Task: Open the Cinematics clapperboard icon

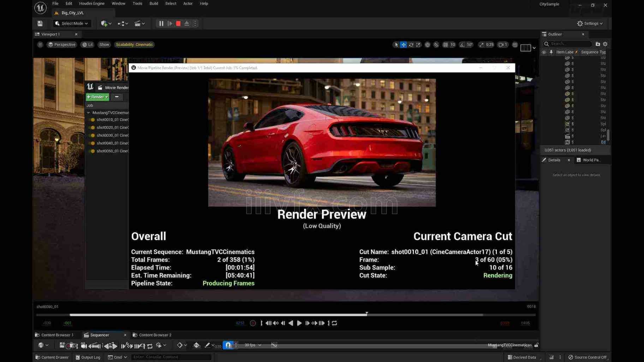Action: point(139,24)
